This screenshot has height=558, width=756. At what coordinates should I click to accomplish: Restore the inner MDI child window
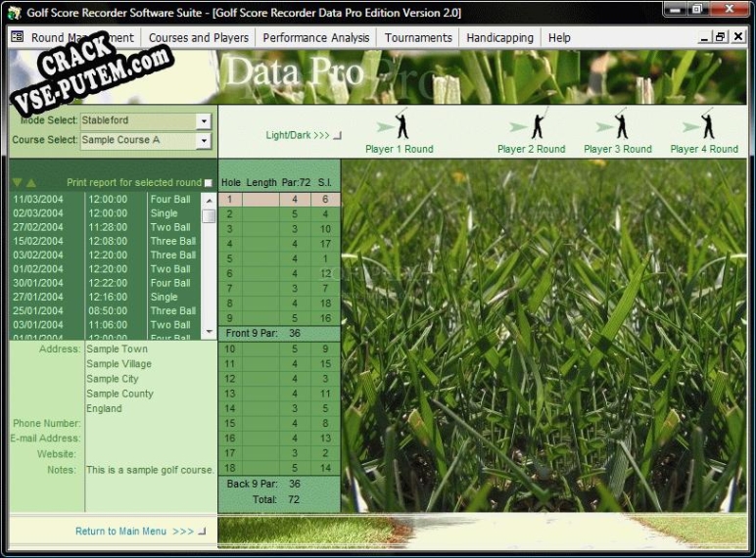pos(721,36)
